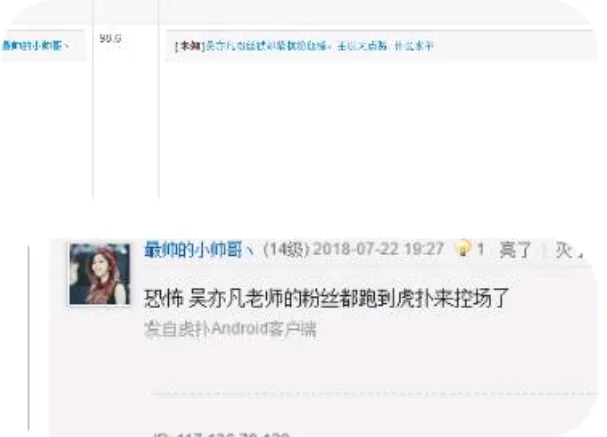Click the empty cell beneath the 90.0 score

pos(126,122)
